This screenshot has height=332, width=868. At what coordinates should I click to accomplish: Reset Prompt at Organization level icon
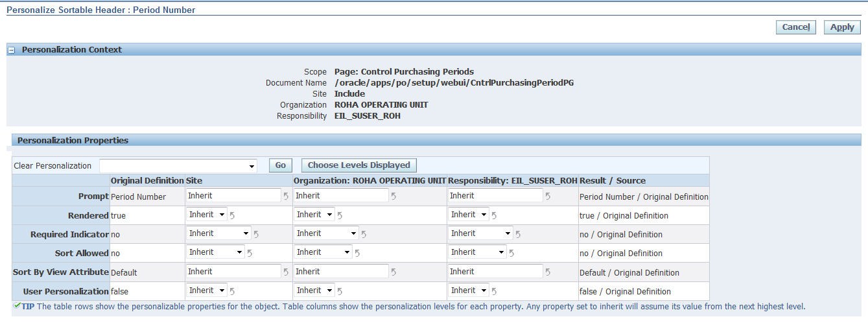(394, 196)
